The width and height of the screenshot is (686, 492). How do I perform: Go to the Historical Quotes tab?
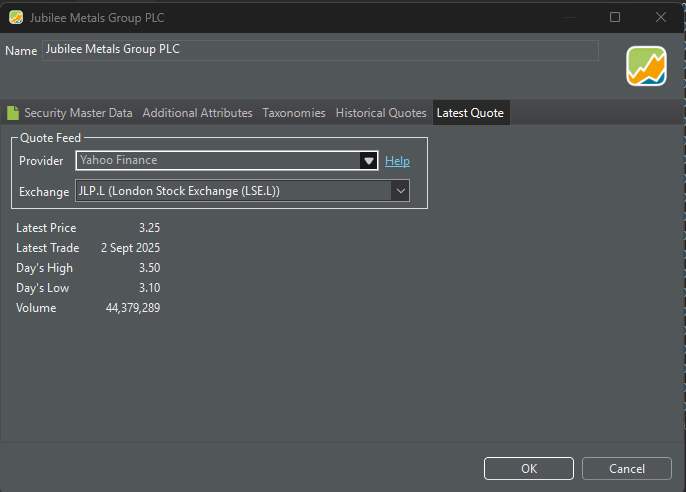tap(381, 113)
